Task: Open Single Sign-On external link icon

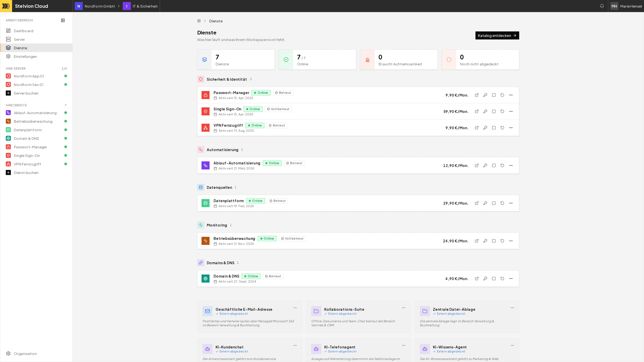Action: (x=476, y=111)
